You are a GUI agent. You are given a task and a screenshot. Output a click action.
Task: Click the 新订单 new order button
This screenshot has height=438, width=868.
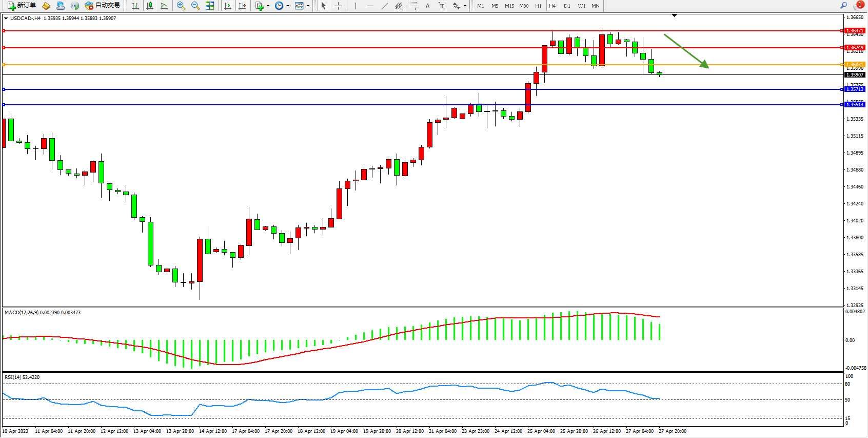point(22,6)
